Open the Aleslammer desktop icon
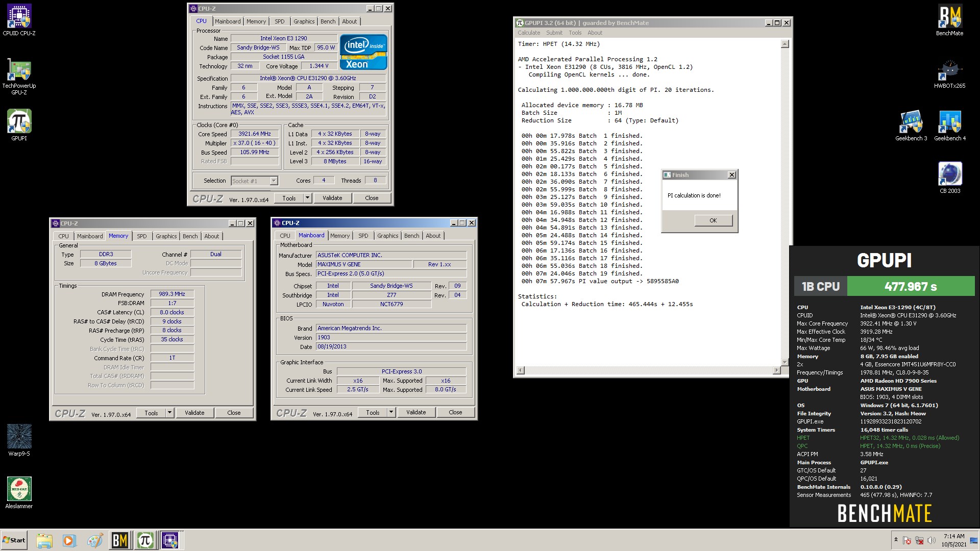Screen dimensions: 980x551 click(19, 493)
